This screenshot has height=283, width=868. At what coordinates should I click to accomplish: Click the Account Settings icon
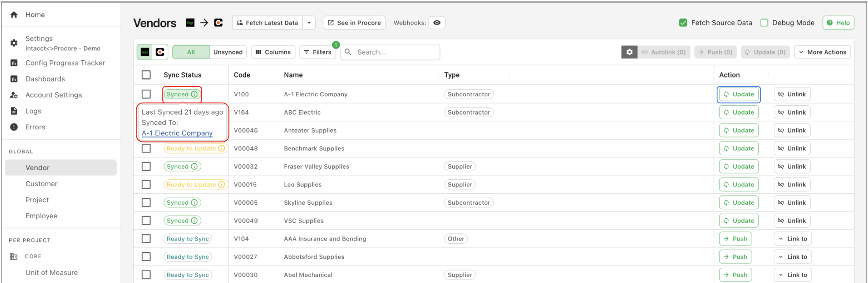pyautogui.click(x=14, y=95)
